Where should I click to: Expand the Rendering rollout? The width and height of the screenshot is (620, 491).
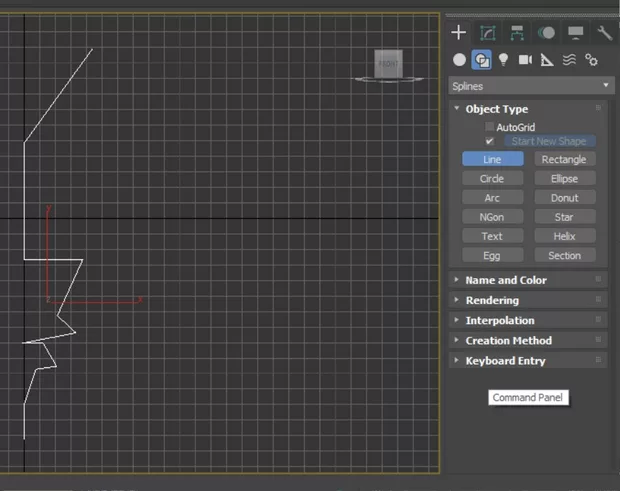[x=491, y=300]
